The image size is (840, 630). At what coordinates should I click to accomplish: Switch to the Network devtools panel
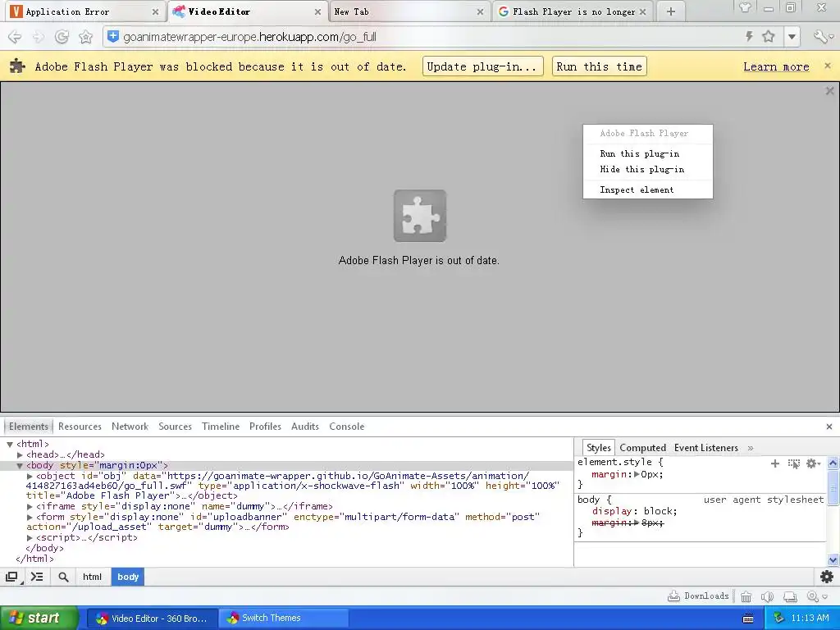[x=130, y=427]
